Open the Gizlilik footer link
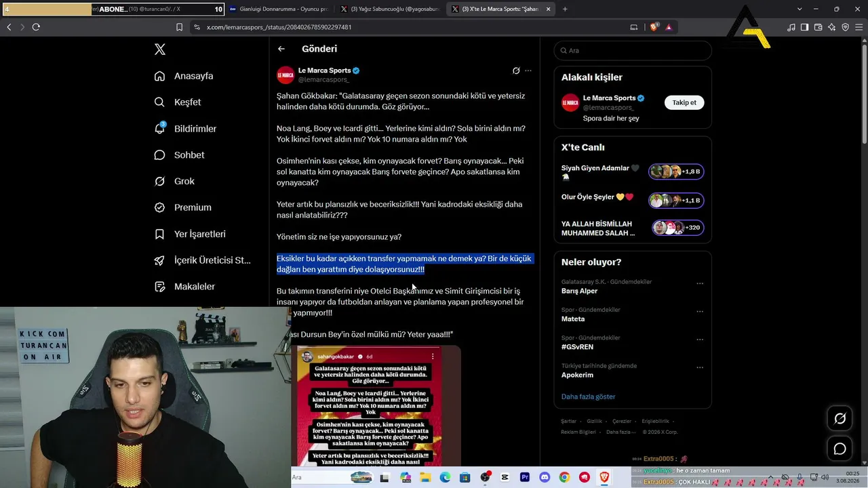The image size is (868, 488). click(594, 422)
